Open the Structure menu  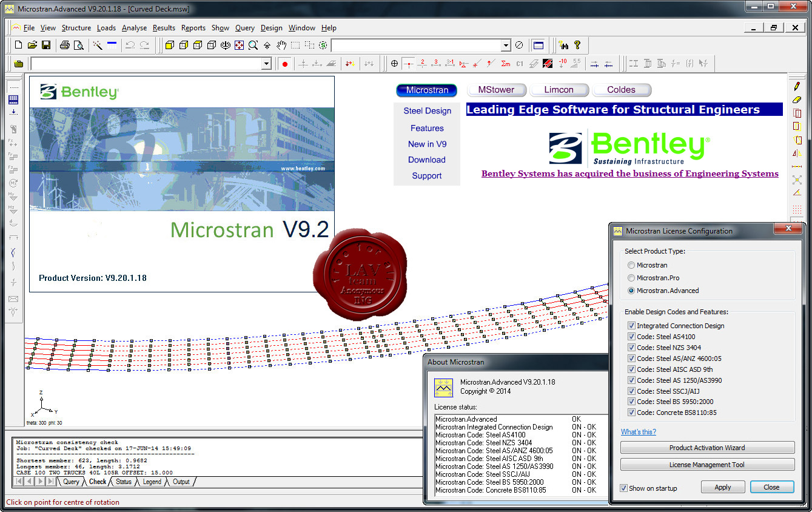(x=76, y=28)
